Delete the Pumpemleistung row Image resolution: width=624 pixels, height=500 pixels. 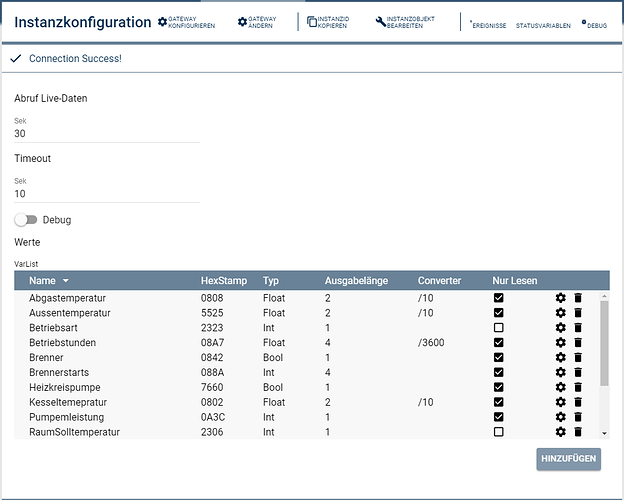pyautogui.click(x=578, y=417)
